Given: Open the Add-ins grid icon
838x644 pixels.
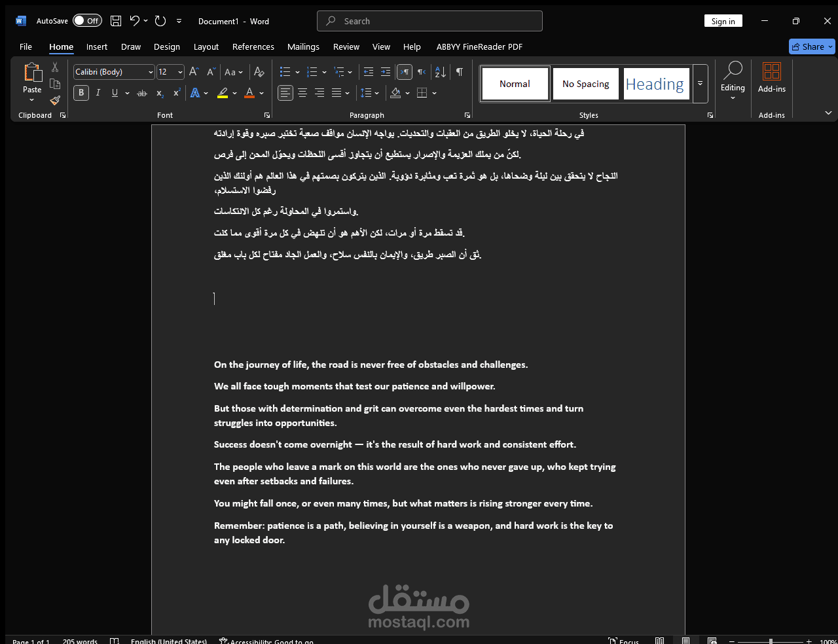Looking at the screenshot, I should [x=772, y=71].
